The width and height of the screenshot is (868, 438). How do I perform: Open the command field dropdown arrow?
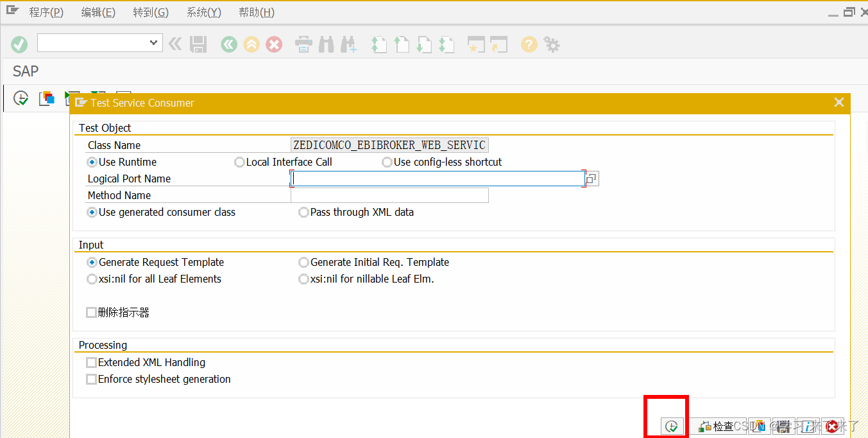[154, 42]
